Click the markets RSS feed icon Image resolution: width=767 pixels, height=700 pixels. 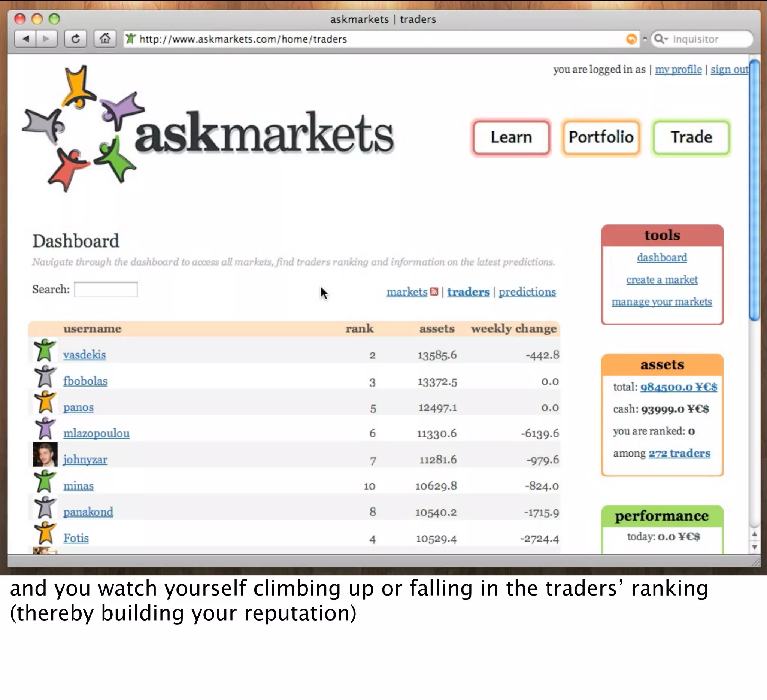tap(434, 292)
